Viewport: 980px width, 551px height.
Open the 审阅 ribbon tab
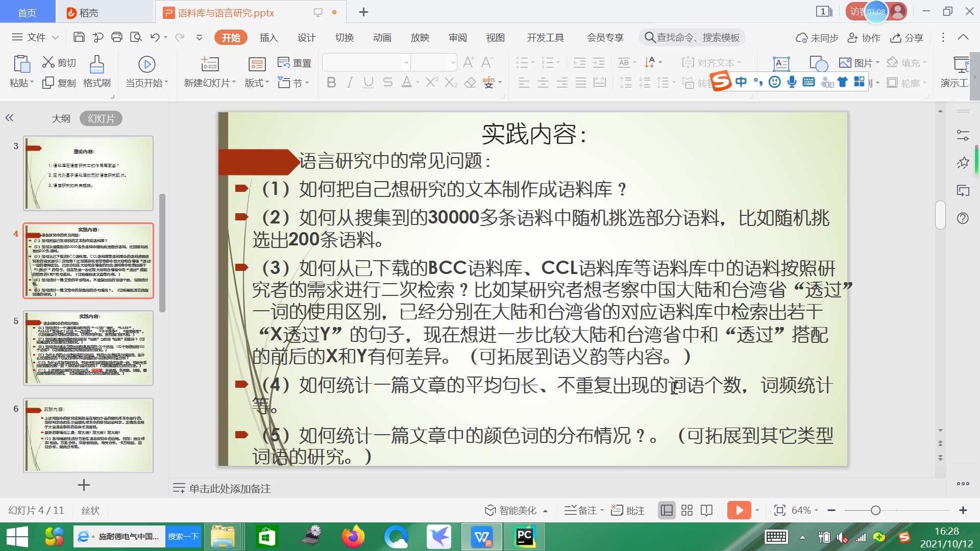click(x=458, y=37)
